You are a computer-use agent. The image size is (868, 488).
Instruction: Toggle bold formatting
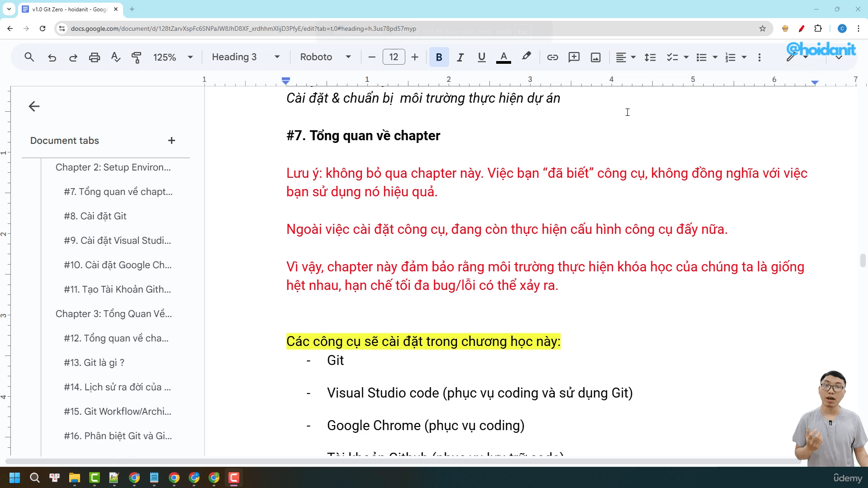point(439,57)
